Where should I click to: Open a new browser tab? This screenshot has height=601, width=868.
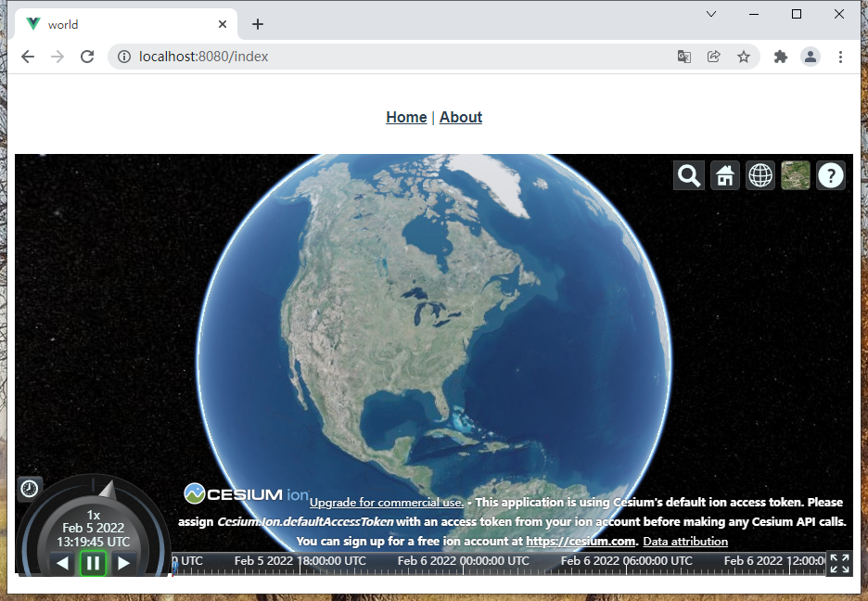(258, 24)
